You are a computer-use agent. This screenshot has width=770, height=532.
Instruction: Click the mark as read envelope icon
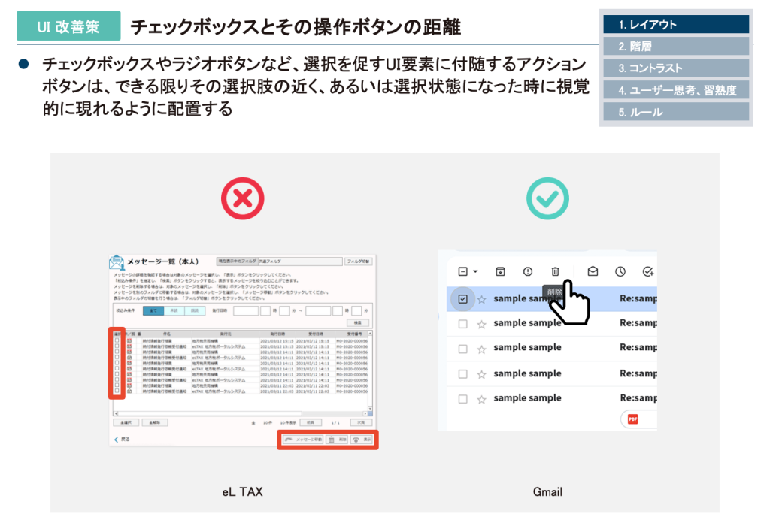pos(593,271)
